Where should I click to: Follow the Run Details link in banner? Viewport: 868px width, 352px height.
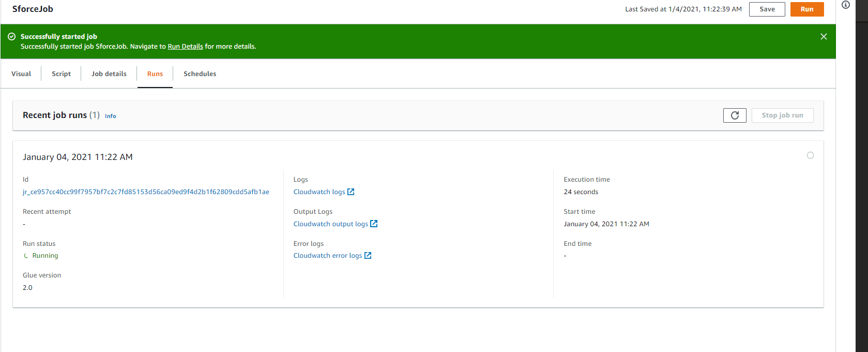pos(185,47)
